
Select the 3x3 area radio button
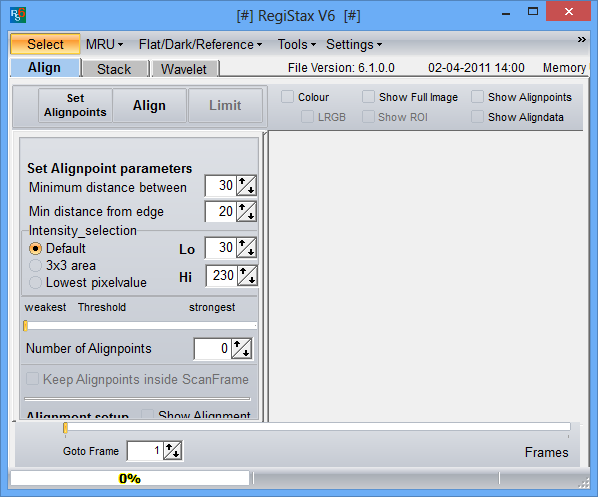(35, 265)
